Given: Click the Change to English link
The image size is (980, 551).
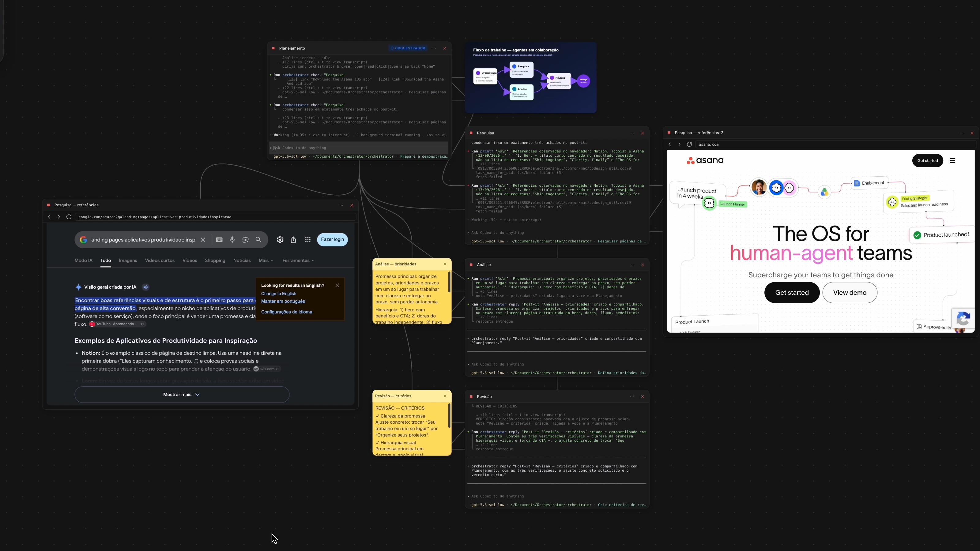Looking at the screenshot, I should coord(278,294).
